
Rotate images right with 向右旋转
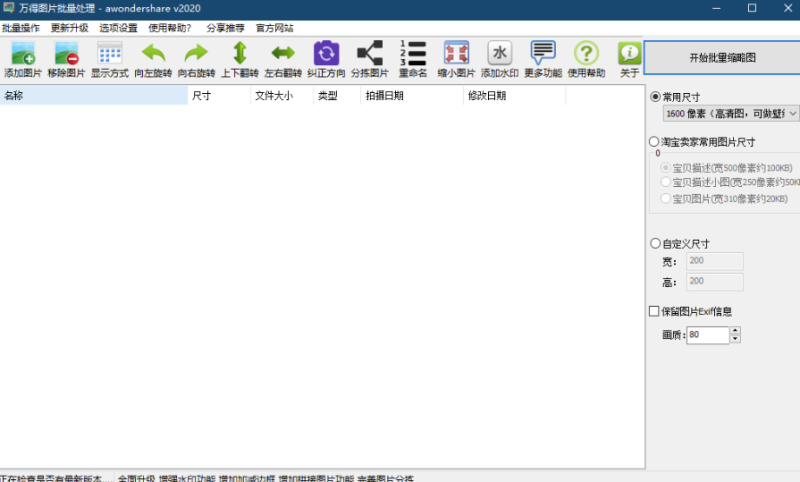pos(196,59)
